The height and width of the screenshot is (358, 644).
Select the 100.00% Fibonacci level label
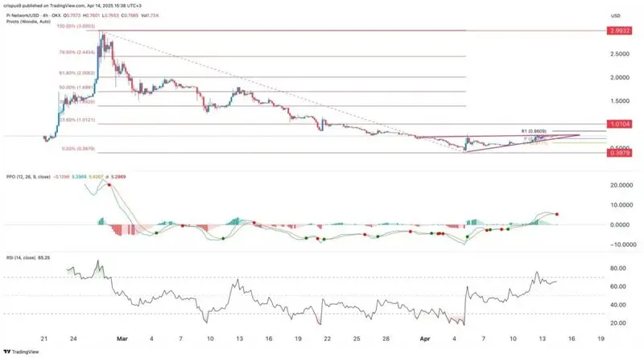(x=76, y=26)
